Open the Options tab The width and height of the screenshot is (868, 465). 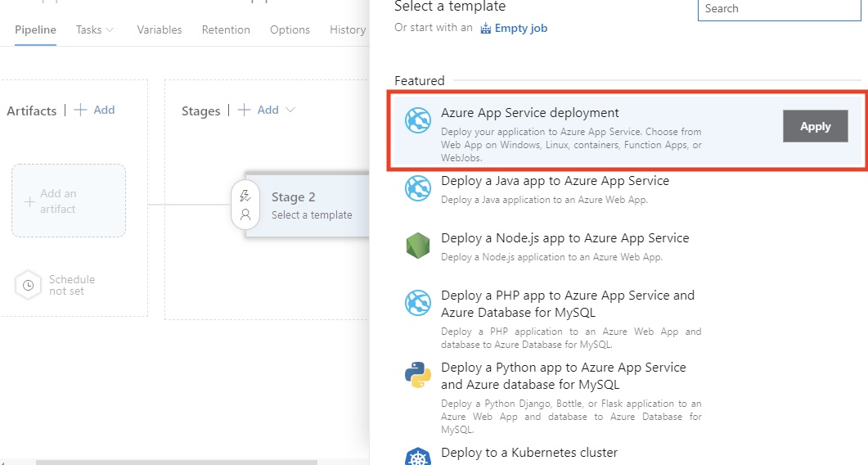coord(290,30)
